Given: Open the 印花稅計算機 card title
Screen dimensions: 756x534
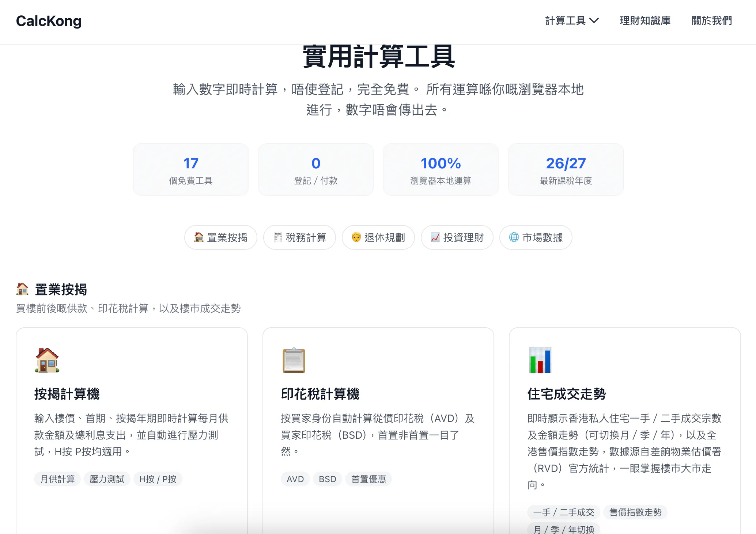Looking at the screenshot, I should [320, 394].
